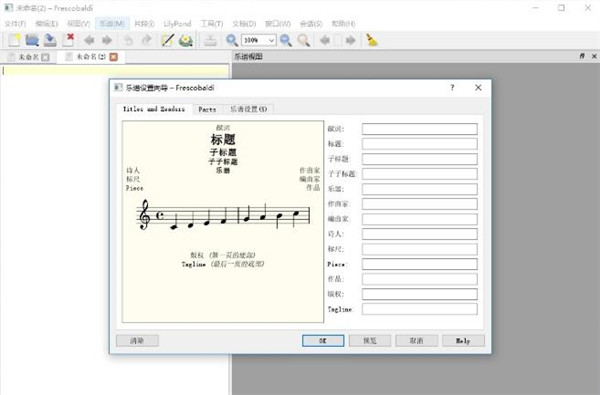
Task: Click the dialog's question mark help icon
Action: point(452,87)
